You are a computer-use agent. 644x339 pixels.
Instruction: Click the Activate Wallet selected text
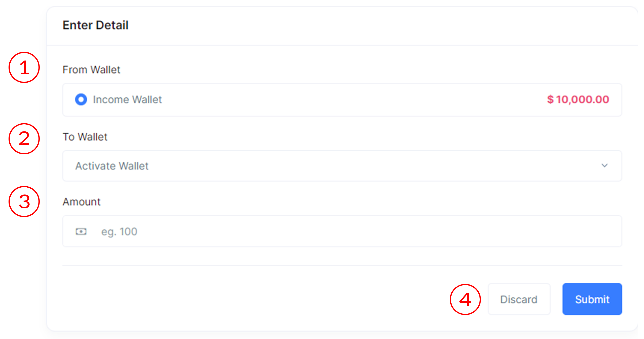tap(112, 166)
